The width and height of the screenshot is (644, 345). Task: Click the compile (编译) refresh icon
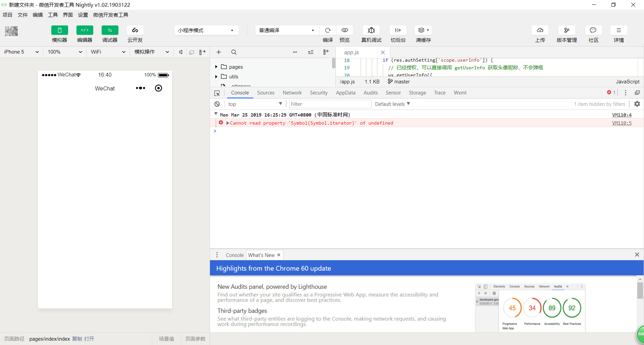(x=328, y=30)
